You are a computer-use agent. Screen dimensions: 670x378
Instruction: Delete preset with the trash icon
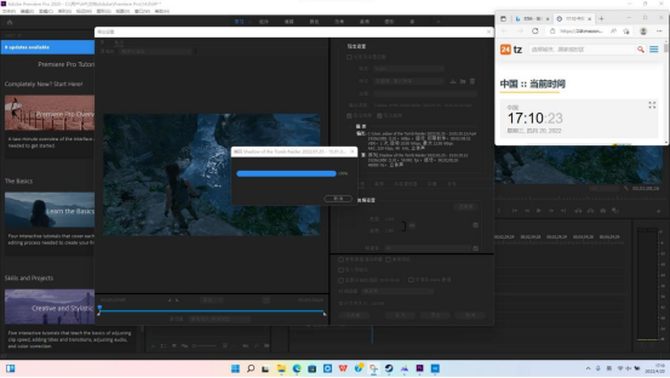473,81
